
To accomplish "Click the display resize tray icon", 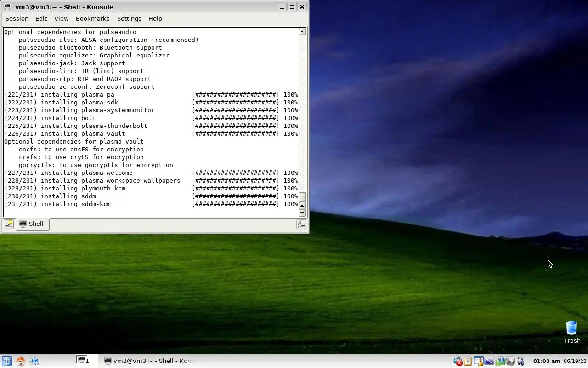I will click(489, 361).
